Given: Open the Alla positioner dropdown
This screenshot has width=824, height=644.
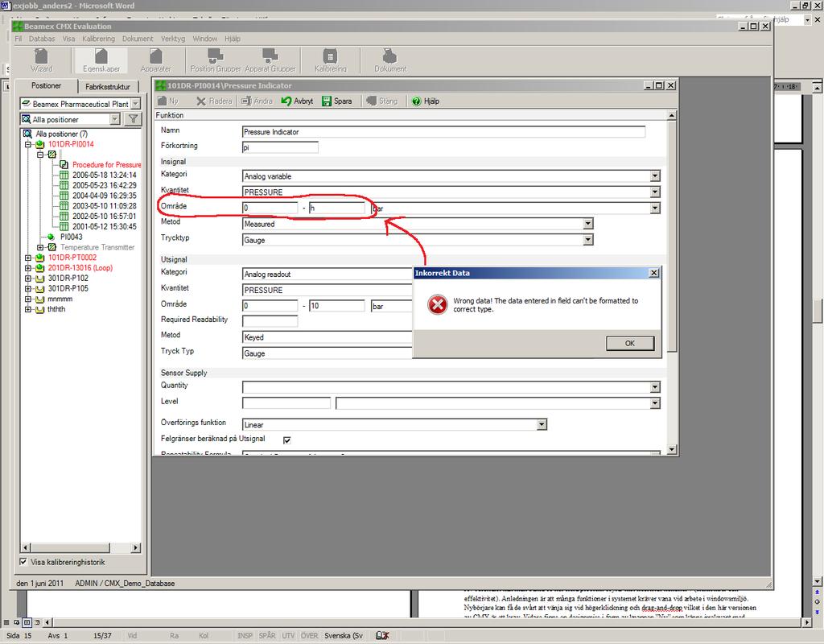Looking at the screenshot, I should click(115, 119).
